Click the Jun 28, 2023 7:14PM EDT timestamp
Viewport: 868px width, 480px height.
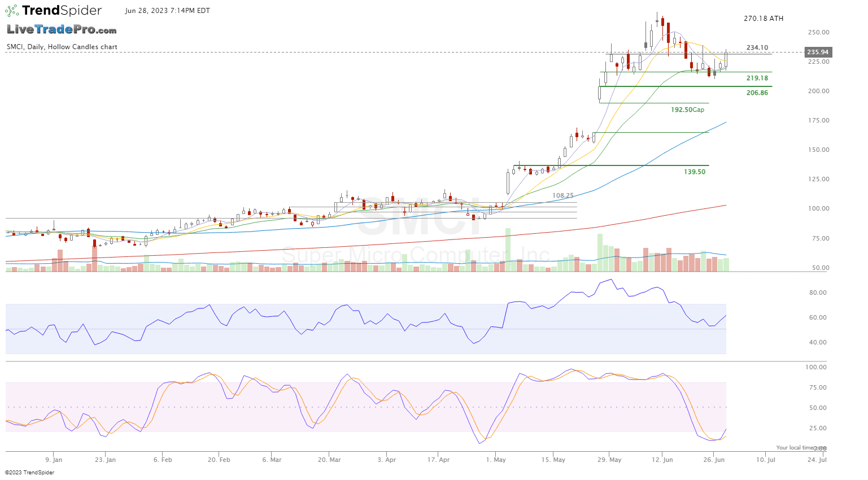click(x=168, y=11)
